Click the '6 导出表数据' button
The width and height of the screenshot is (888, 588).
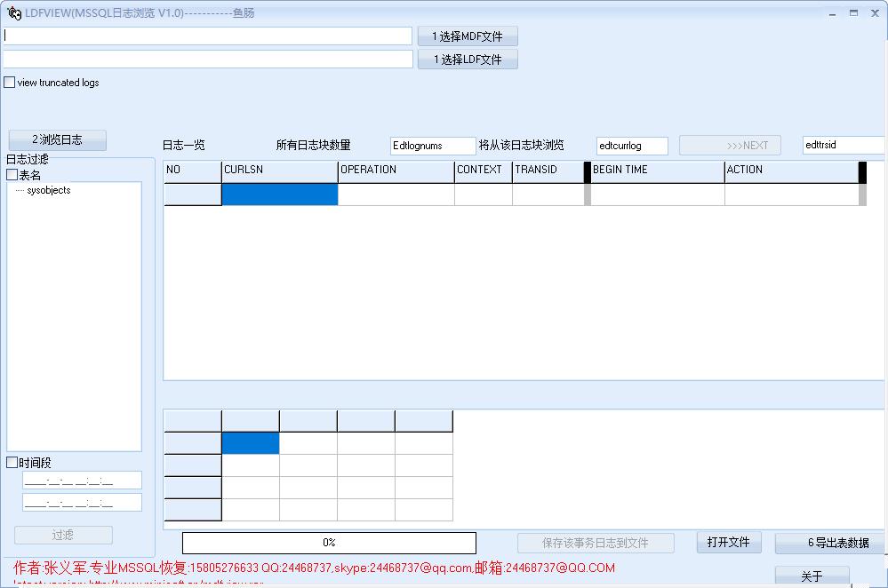pyautogui.click(x=830, y=543)
